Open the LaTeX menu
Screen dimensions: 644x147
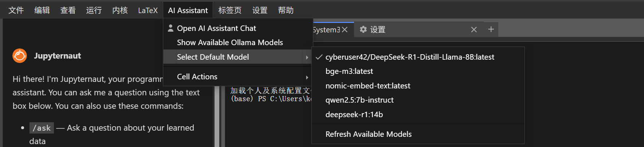148,10
